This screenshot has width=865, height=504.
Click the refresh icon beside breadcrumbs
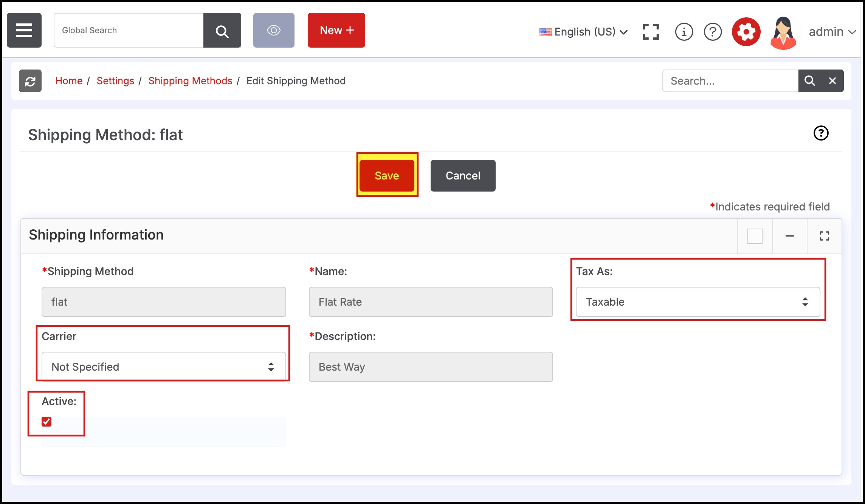[x=30, y=81]
